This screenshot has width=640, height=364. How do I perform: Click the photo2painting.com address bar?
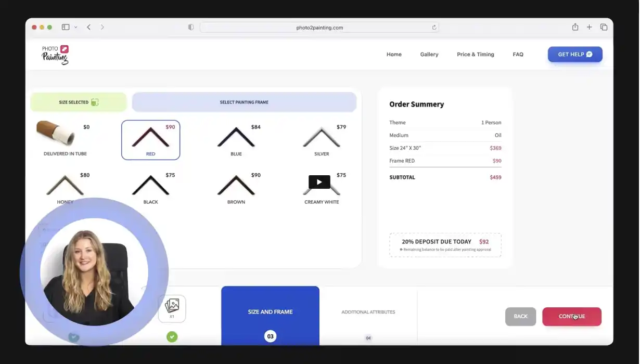pyautogui.click(x=319, y=28)
